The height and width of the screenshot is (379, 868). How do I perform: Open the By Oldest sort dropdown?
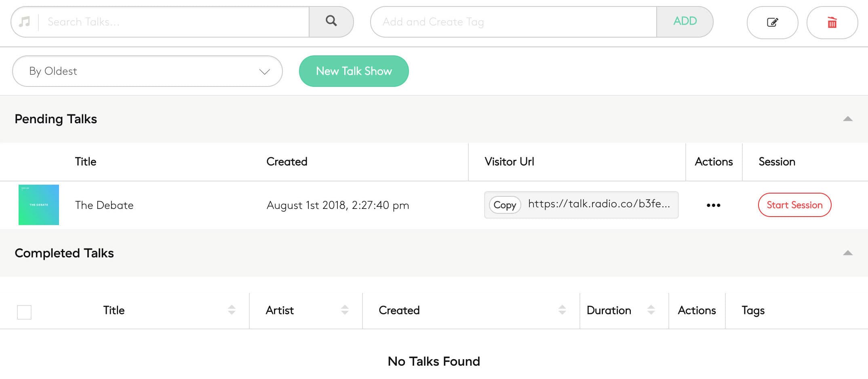[x=147, y=71]
